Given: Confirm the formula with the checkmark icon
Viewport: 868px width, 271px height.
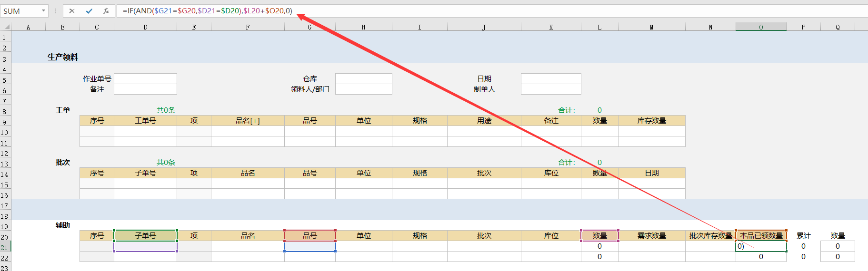Looking at the screenshot, I should click(89, 11).
